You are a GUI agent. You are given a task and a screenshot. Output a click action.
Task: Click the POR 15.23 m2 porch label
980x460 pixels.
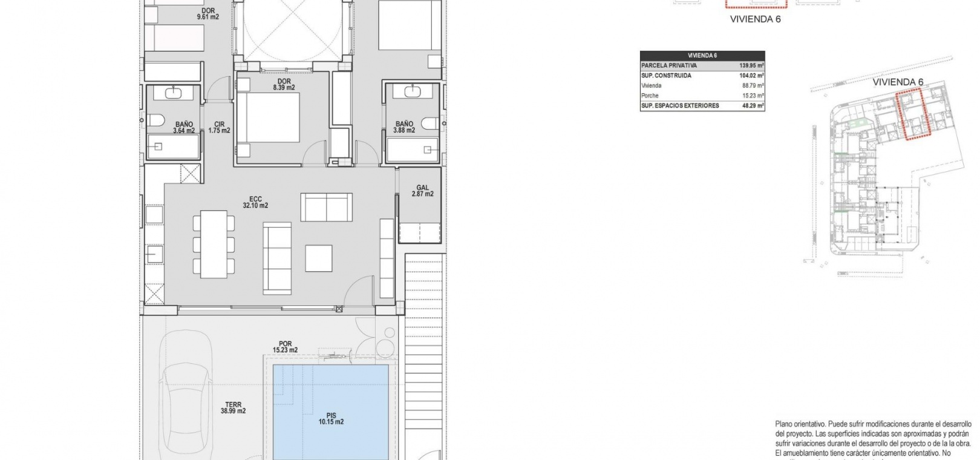point(285,347)
